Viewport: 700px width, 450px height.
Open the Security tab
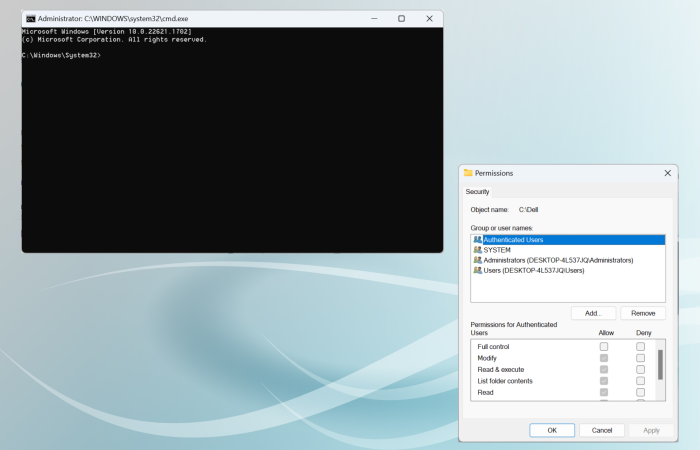click(477, 192)
